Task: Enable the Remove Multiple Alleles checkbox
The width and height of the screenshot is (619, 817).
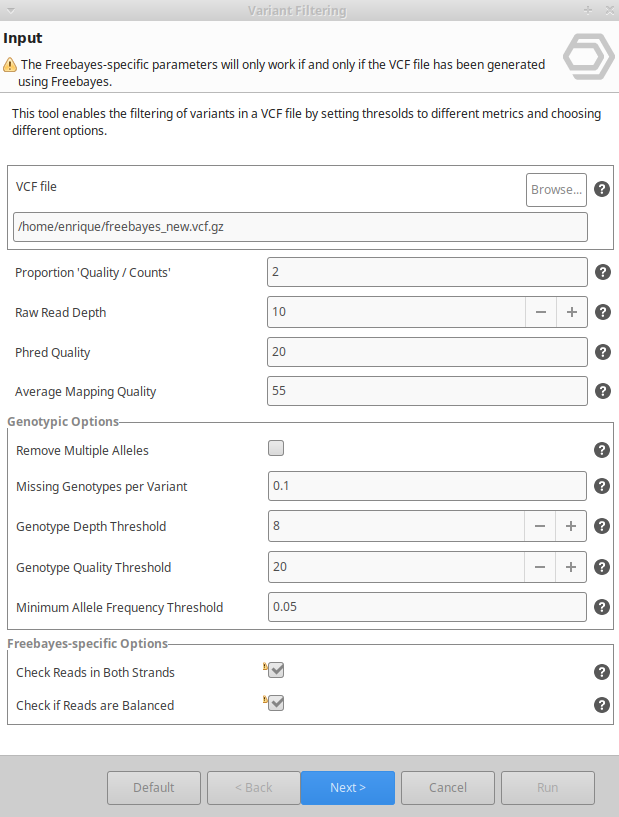Action: pos(276,449)
